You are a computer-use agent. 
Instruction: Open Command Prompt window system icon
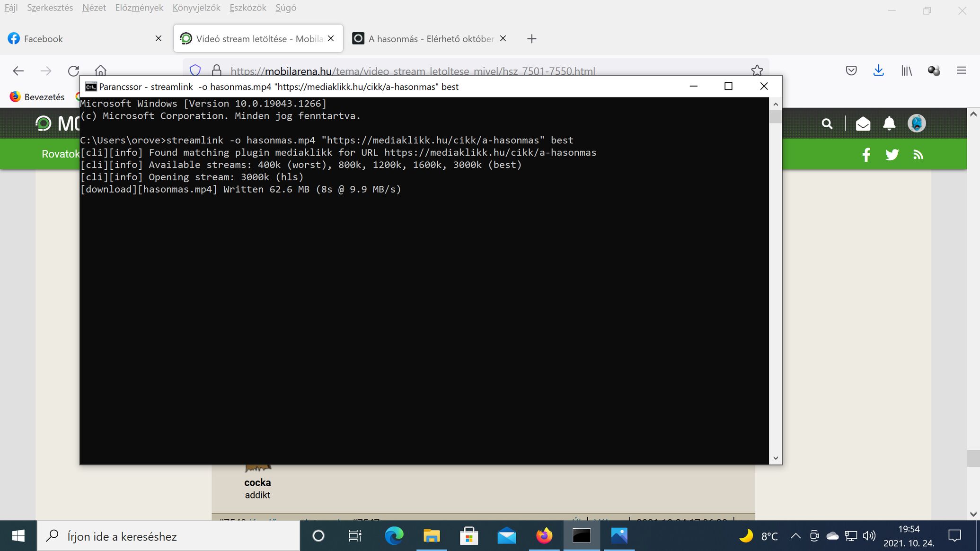(x=91, y=87)
